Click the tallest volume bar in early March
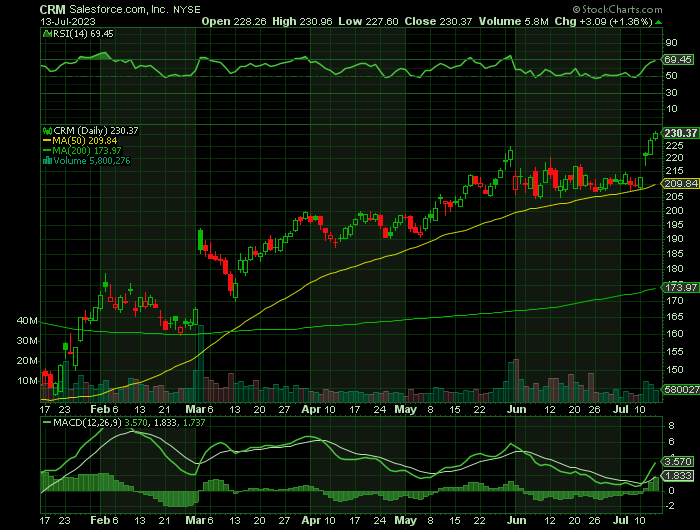Screen dimensions: 700x530 [200, 363]
